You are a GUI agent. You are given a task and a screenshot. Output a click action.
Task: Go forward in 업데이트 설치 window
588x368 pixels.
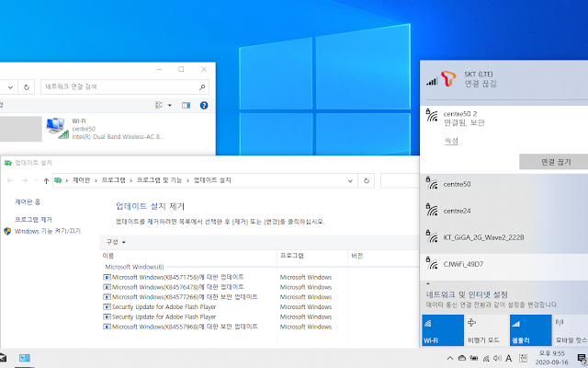(25, 180)
